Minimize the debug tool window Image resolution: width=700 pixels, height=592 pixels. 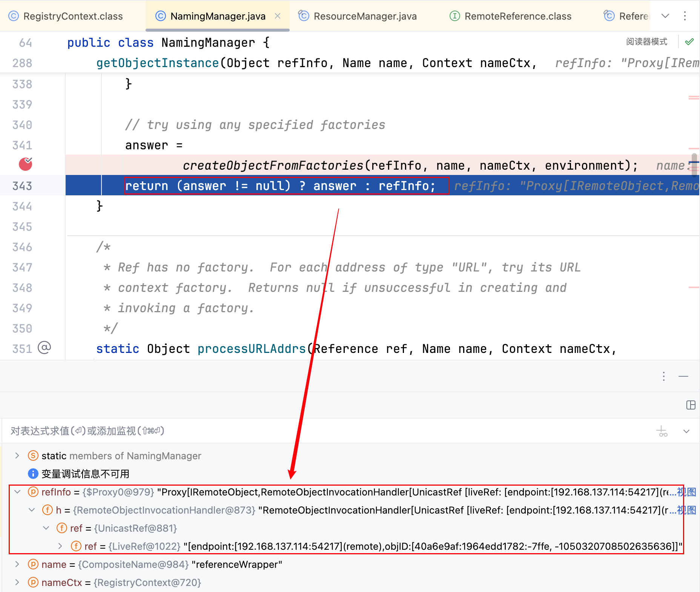pos(683,376)
